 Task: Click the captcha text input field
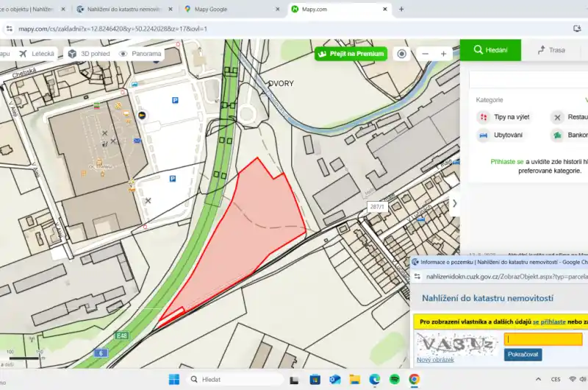coord(543,339)
